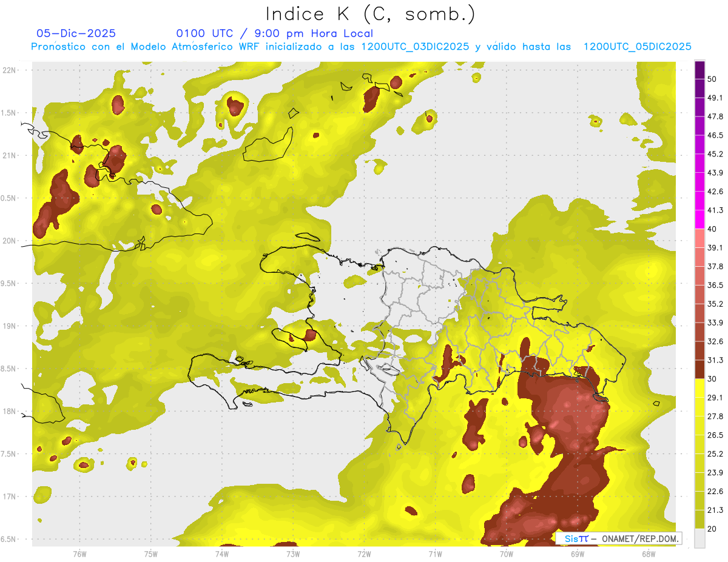Click the "68W" longitude axis label
Viewport: 728px width, 562px height.
pos(648,554)
